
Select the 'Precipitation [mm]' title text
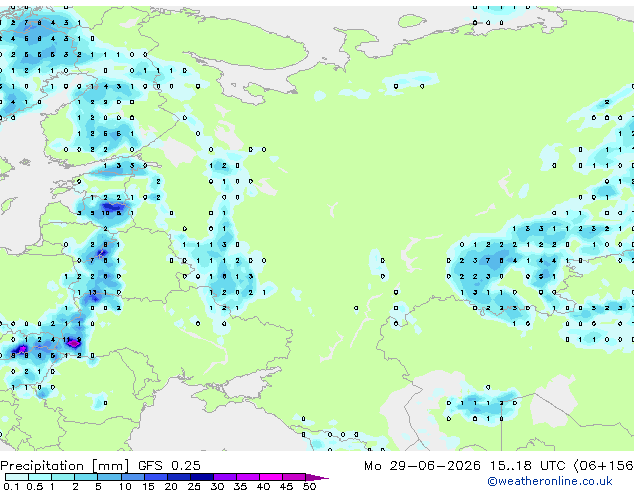[65, 466]
